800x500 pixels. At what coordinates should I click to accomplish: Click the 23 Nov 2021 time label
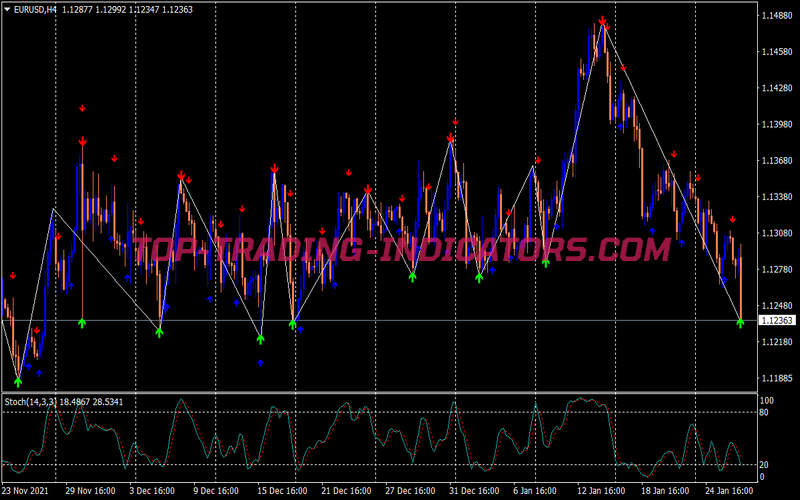pos(26,491)
